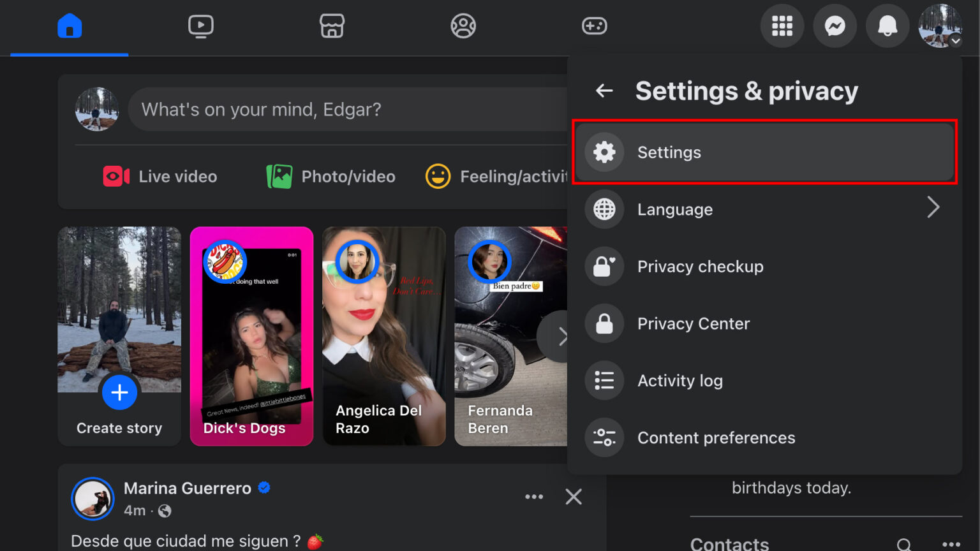Open the account dropdown on your profile picture
The height and width of the screenshot is (551, 980).
pyautogui.click(x=940, y=26)
